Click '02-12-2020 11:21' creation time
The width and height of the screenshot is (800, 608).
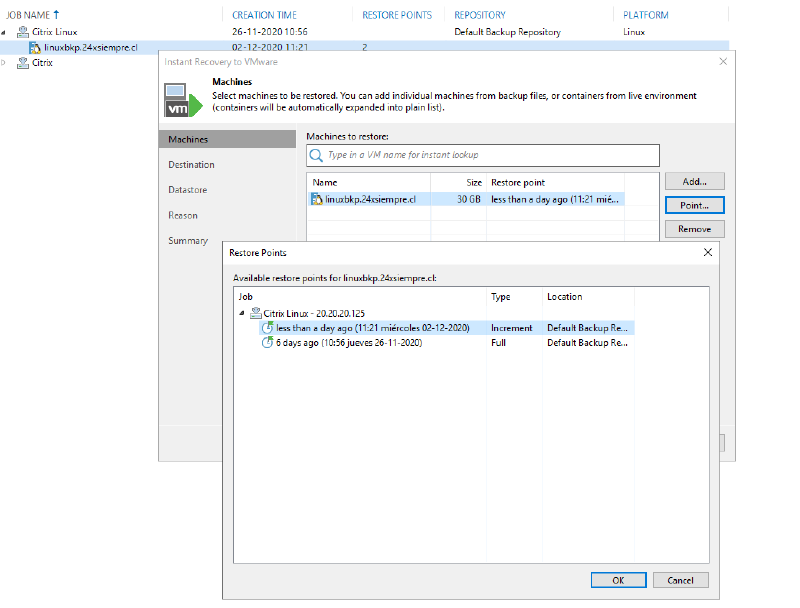coord(269,47)
